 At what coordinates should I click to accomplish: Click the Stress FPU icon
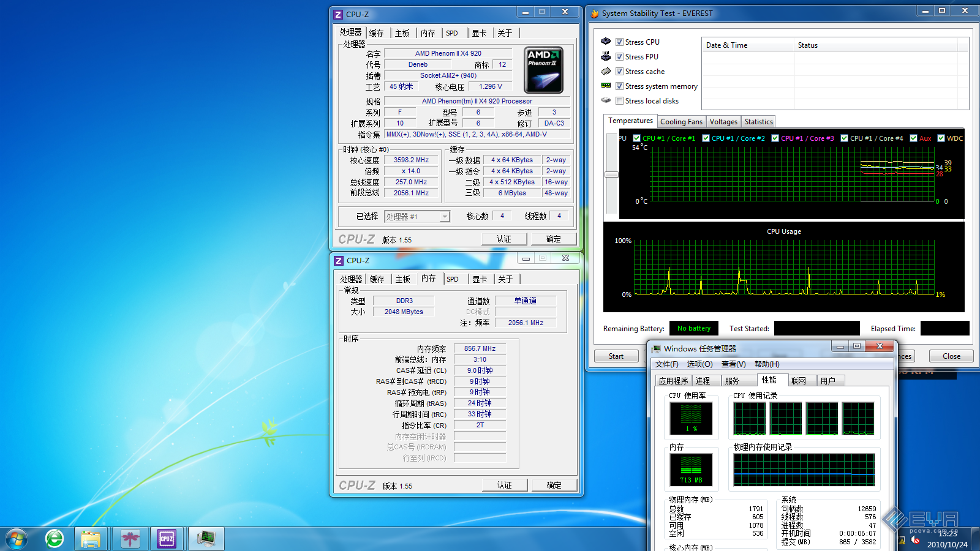click(x=606, y=56)
